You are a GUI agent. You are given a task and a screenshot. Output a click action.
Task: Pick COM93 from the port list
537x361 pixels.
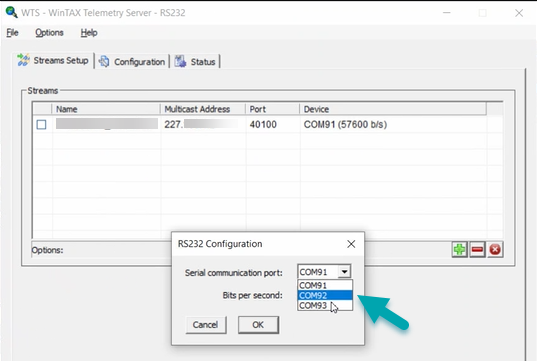(x=325, y=305)
